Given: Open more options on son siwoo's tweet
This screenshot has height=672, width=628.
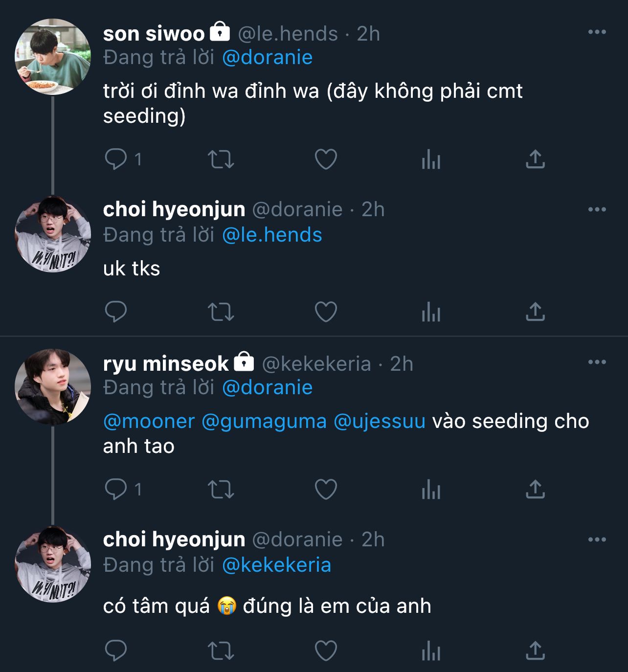Looking at the screenshot, I should [x=597, y=32].
